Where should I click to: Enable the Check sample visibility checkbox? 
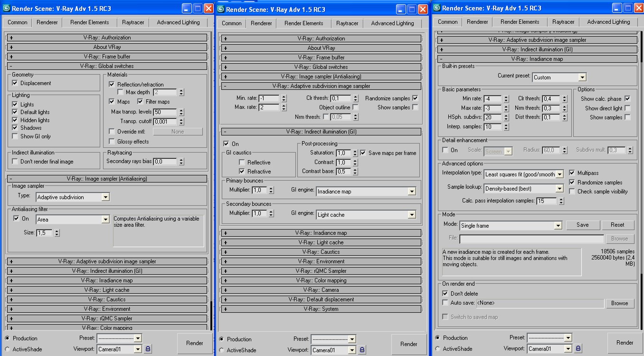pyautogui.click(x=572, y=192)
